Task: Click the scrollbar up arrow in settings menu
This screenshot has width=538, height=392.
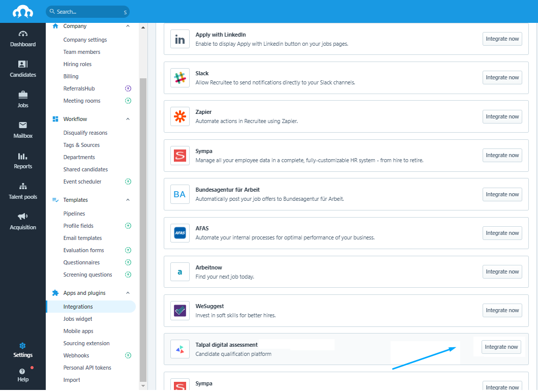Action: tap(143, 27)
